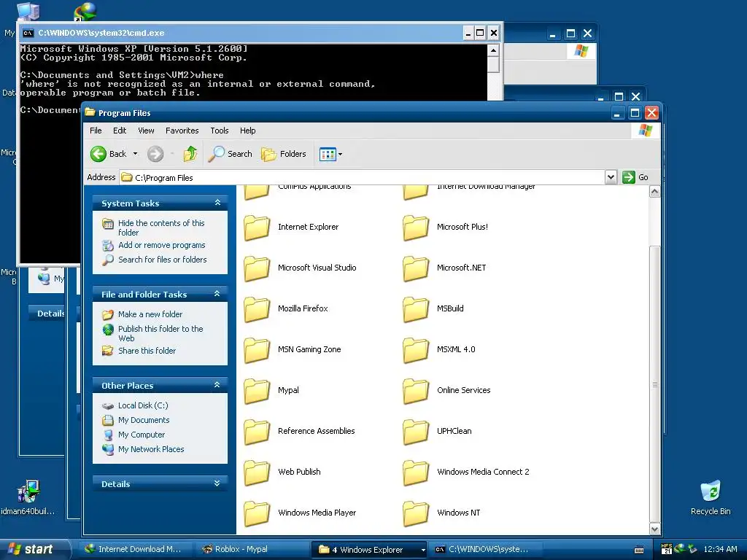747x560 pixels.
Task: Open the Favorites menu
Action: tap(182, 131)
